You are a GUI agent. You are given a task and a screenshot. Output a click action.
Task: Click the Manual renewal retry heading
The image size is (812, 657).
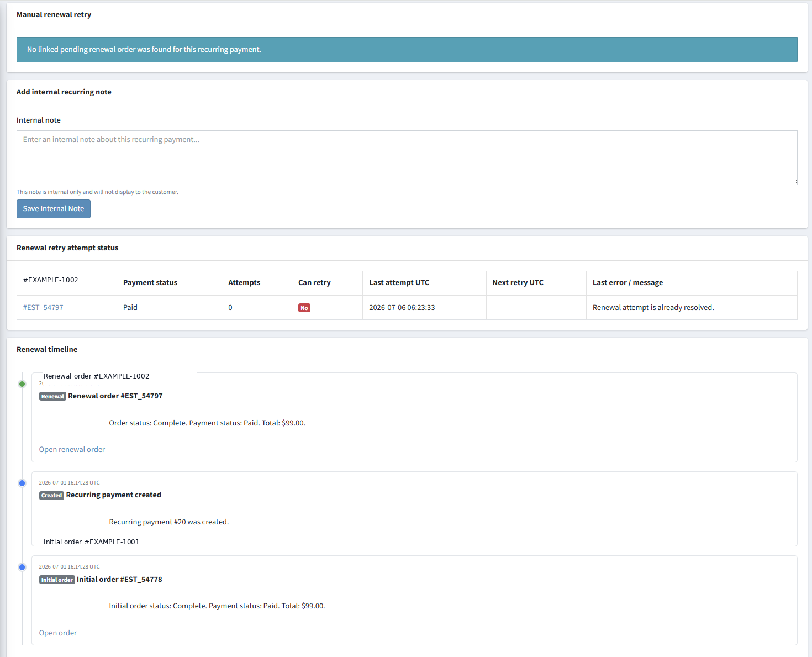tap(54, 15)
